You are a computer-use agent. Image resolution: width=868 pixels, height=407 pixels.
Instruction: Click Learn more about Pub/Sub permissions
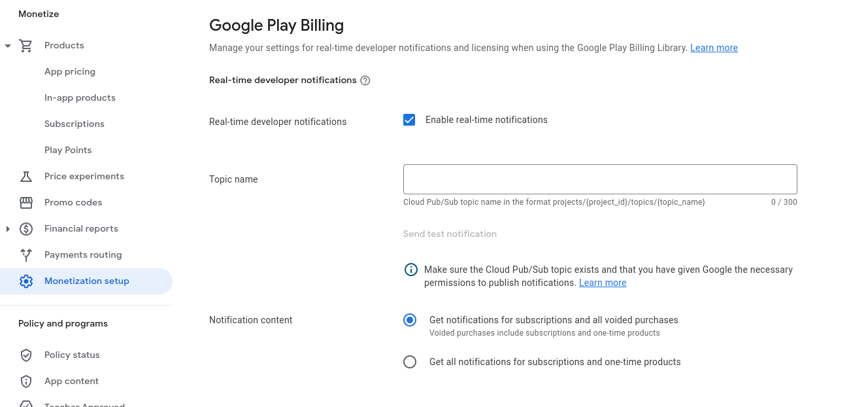point(602,282)
